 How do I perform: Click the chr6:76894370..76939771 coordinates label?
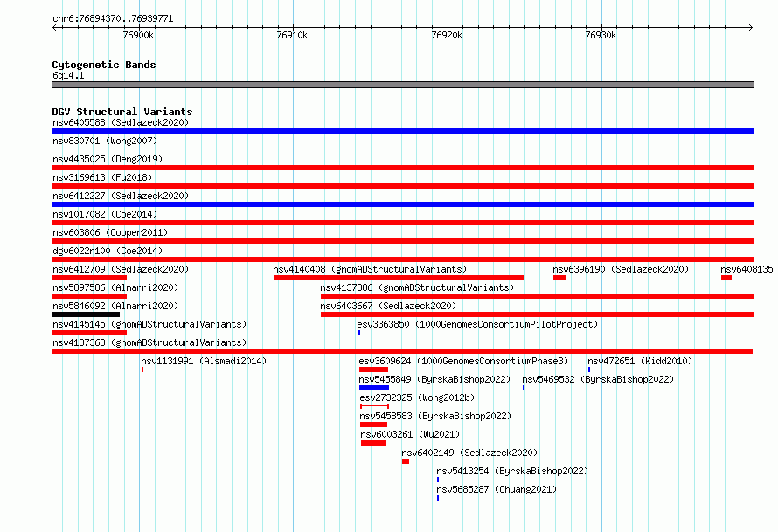[113, 19]
